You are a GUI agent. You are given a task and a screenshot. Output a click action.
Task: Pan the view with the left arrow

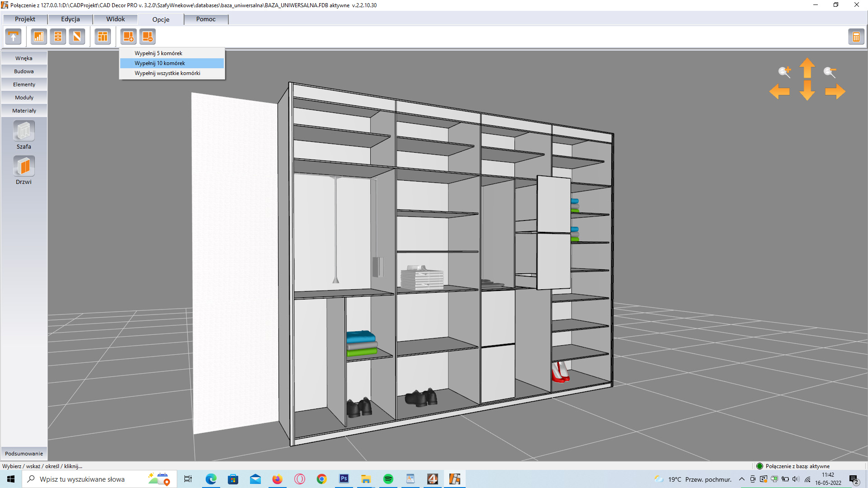(x=779, y=91)
